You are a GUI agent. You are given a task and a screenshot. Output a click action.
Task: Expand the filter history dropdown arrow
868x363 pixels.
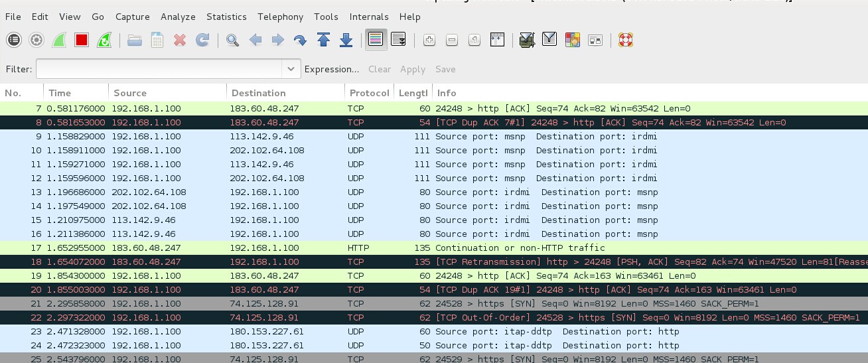[291, 69]
